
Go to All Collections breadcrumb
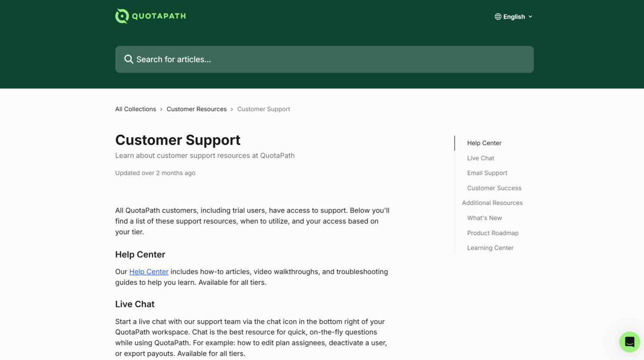[x=135, y=109]
